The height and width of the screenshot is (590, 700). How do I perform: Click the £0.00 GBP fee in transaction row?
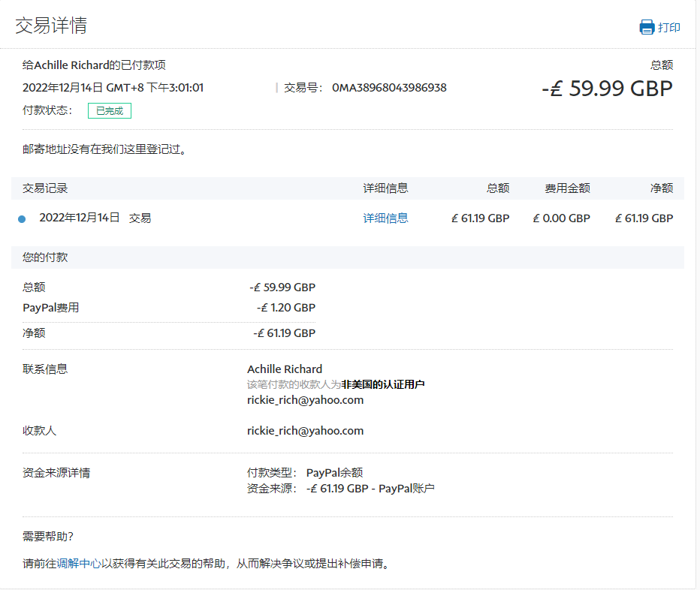pos(561,218)
